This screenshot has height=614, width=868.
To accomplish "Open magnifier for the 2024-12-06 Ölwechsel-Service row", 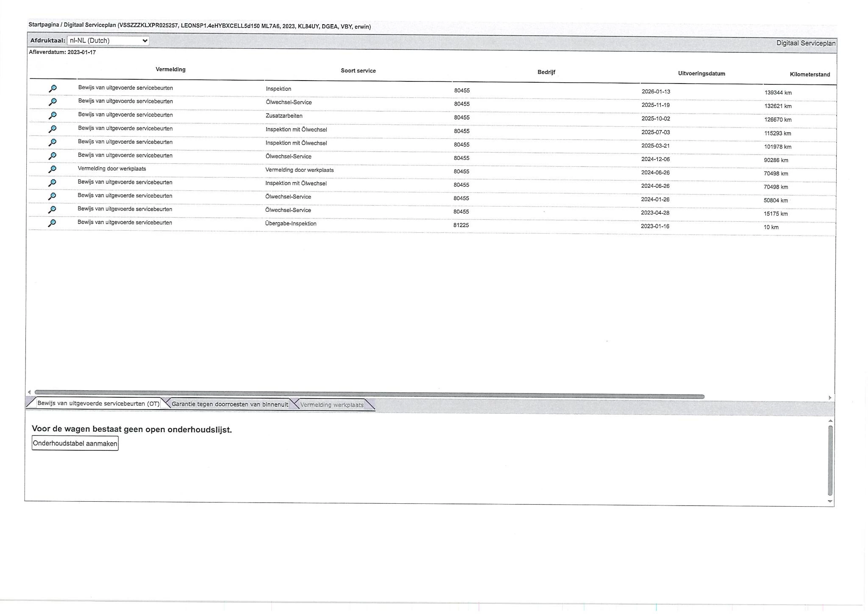I will [x=52, y=156].
